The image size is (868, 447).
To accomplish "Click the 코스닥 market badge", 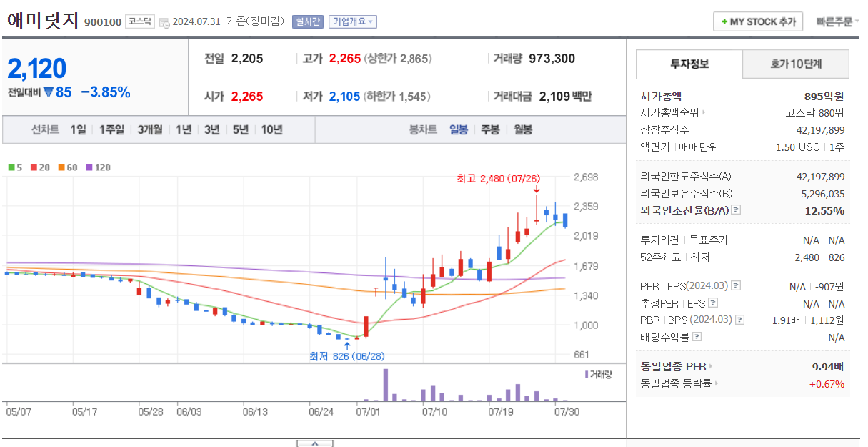I will click(139, 21).
